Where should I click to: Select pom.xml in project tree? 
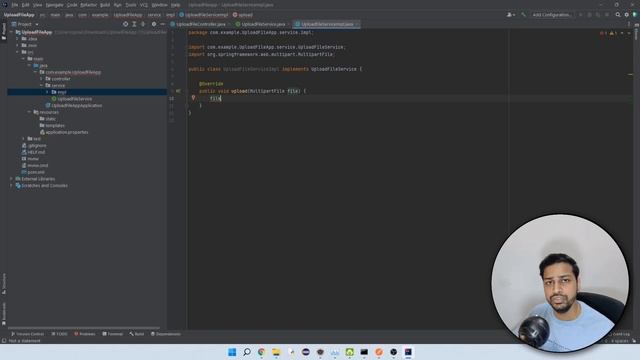[x=33, y=172]
